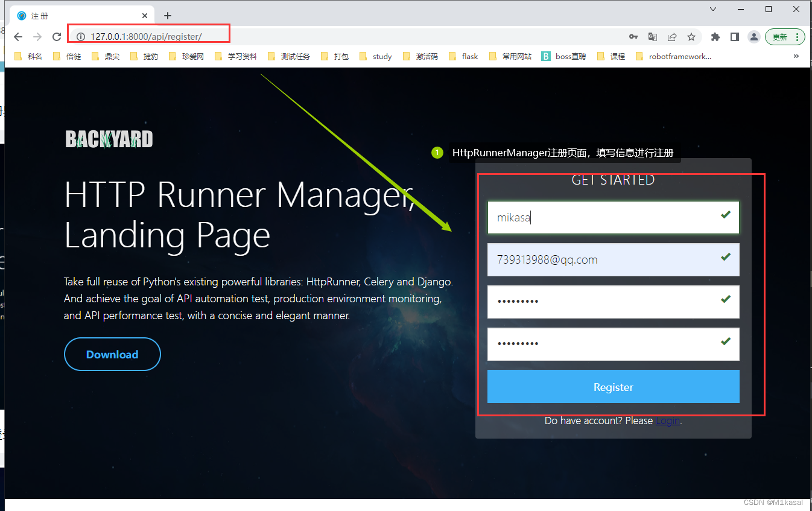Viewport: 812px width, 511px height.
Task: Show more bookmarks overflow chevron
Action: pyautogui.click(x=796, y=56)
